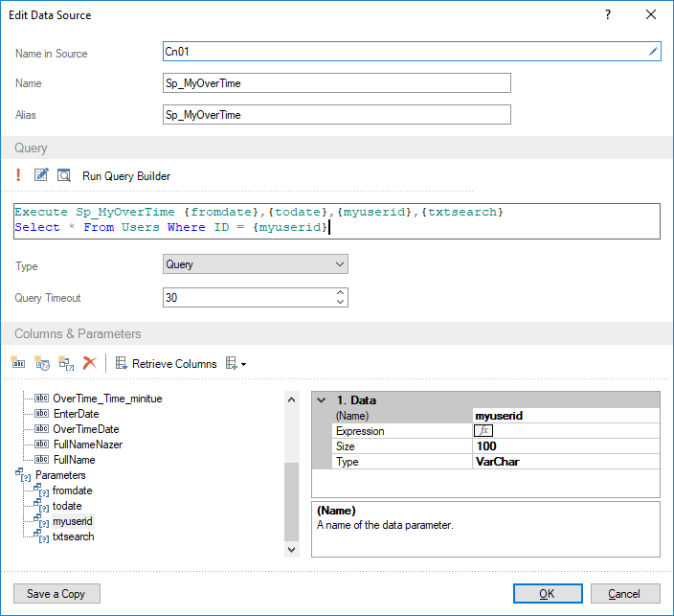The width and height of the screenshot is (674, 616).
Task: Click the tree vertical scrollbar thumb
Action: (x=291, y=502)
